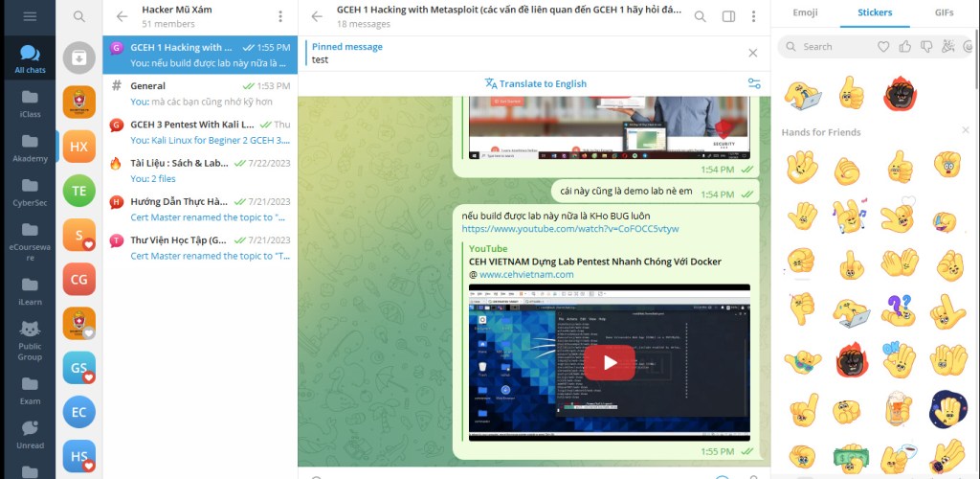Toggle the right side panel view
This screenshot has width=980, height=479.
click(x=728, y=16)
